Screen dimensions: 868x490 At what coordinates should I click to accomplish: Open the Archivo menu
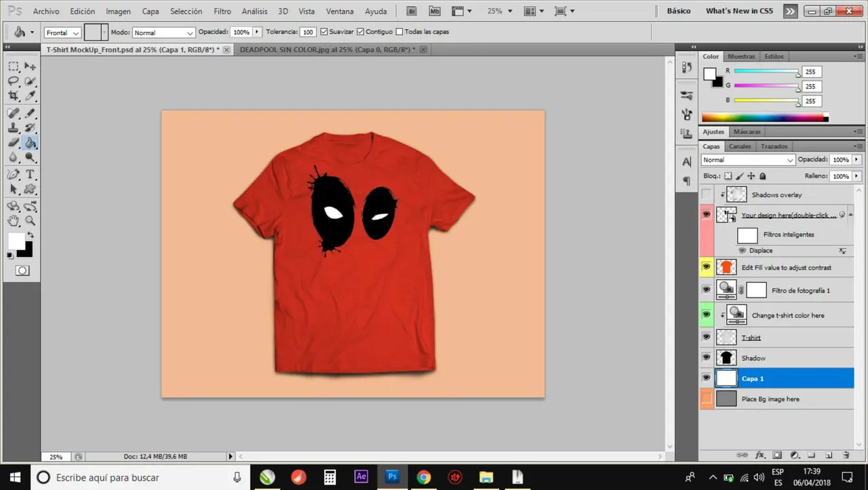point(46,12)
